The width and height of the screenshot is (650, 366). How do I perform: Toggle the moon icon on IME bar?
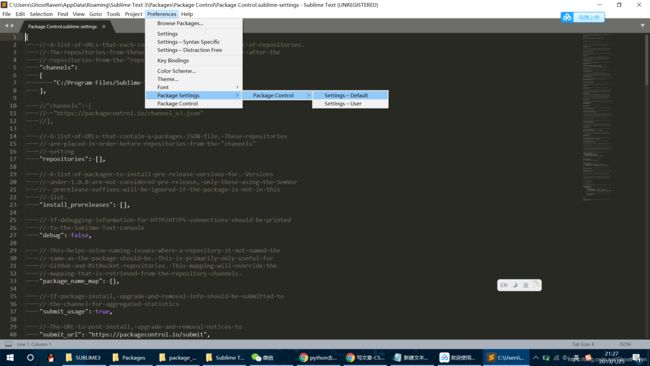pyautogui.click(x=515, y=285)
